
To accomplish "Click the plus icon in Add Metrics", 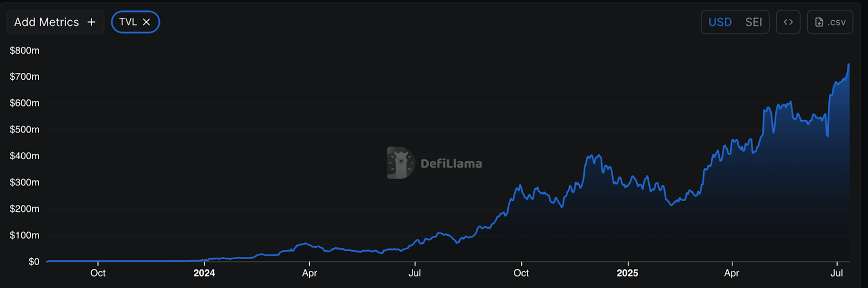I will [91, 22].
